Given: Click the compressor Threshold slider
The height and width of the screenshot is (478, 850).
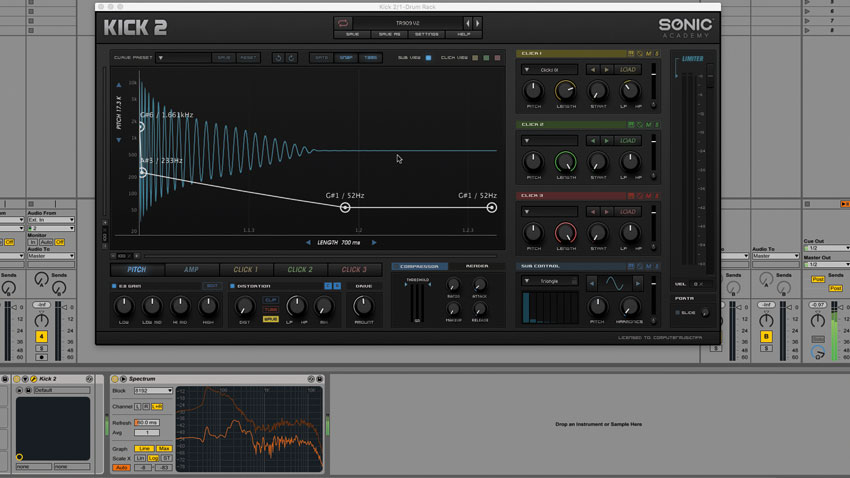Looking at the screenshot, I should (417, 302).
